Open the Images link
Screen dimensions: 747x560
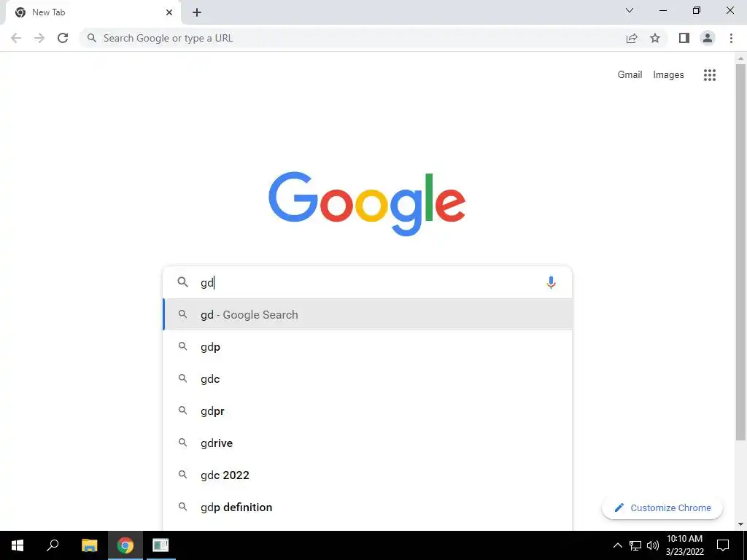pyautogui.click(x=668, y=75)
